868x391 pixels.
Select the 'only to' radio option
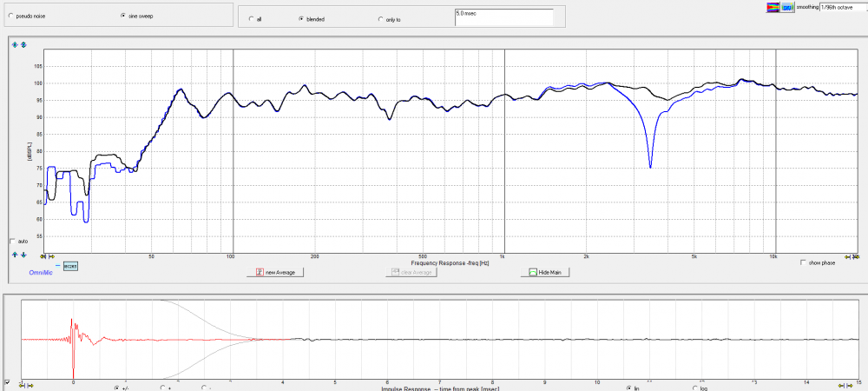click(x=380, y=18)
